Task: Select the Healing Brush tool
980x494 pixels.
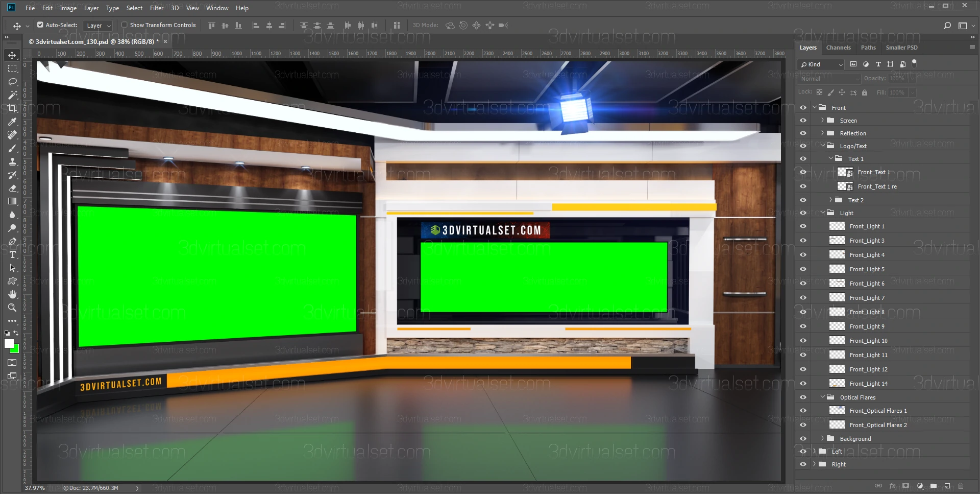Action: pyautogui.click(x=12, y=135)
